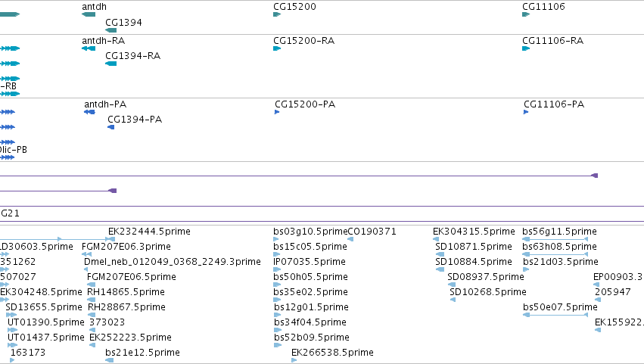Select the CG1394-PA protein feature
The image size is (644, 364).
click(111, 127)
